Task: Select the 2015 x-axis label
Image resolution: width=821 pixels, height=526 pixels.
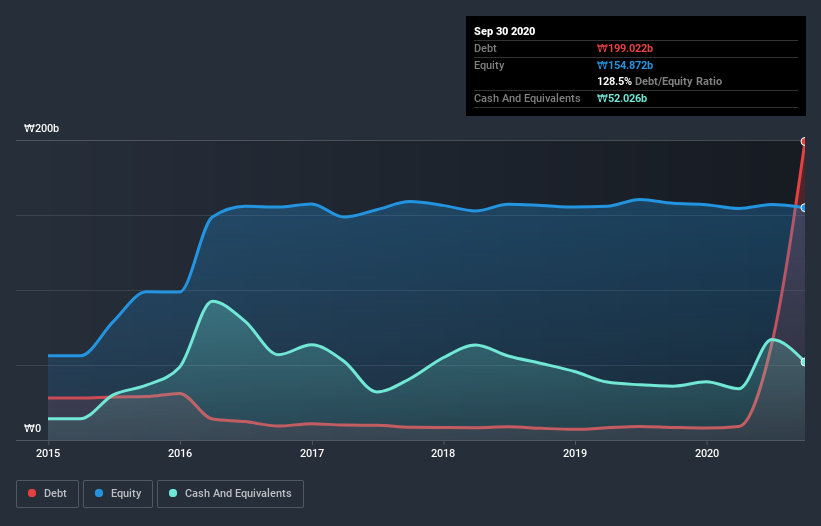Action: [48, 453]
